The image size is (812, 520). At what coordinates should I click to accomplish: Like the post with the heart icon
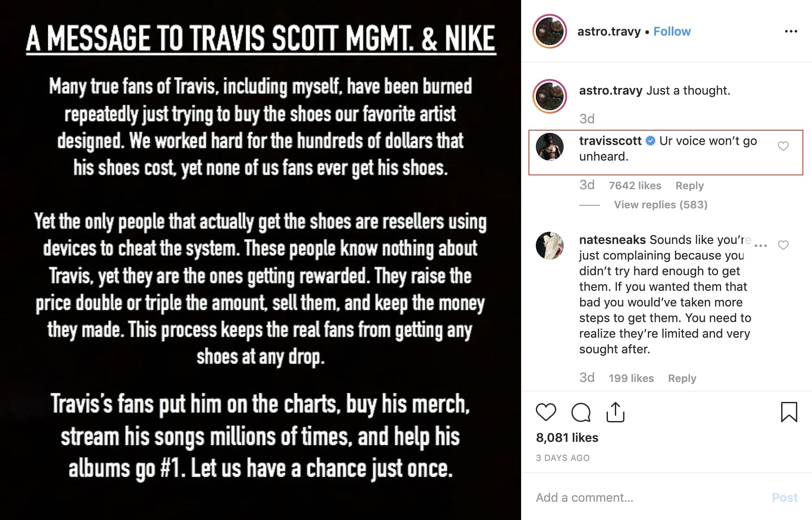[546, 412]
